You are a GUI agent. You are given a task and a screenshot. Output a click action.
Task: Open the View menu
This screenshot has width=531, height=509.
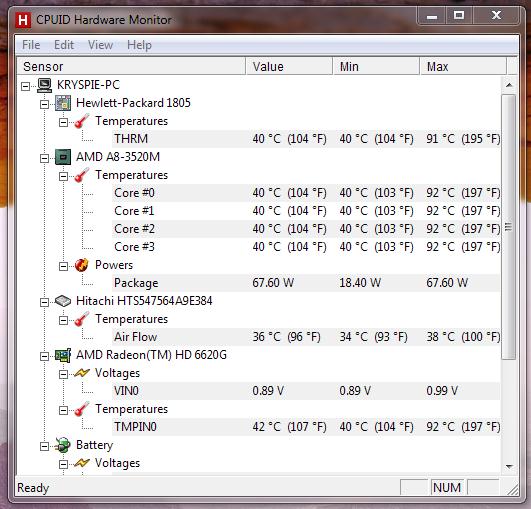tap(100, 45)
